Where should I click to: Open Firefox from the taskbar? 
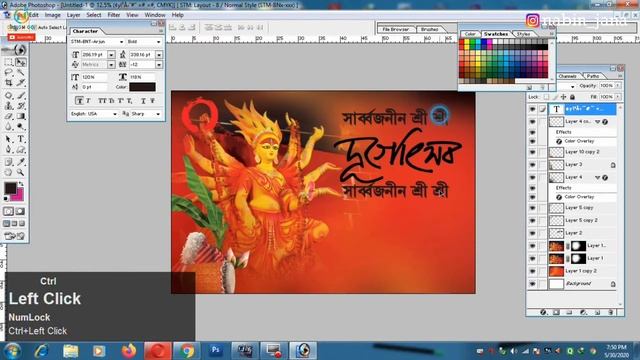(129, 351)
